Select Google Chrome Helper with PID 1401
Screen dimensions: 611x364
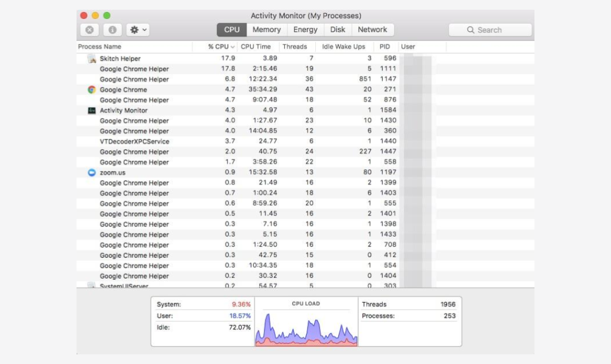(x=305, y=214)
